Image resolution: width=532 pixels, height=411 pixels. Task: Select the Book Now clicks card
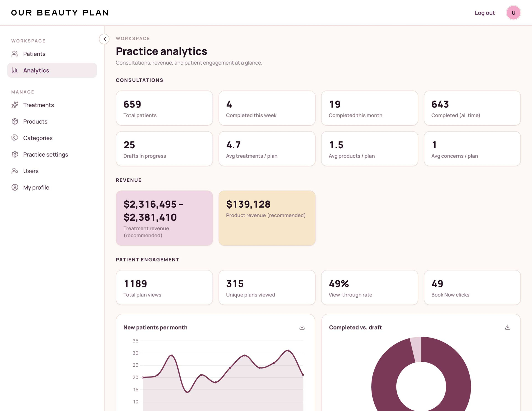472,288
